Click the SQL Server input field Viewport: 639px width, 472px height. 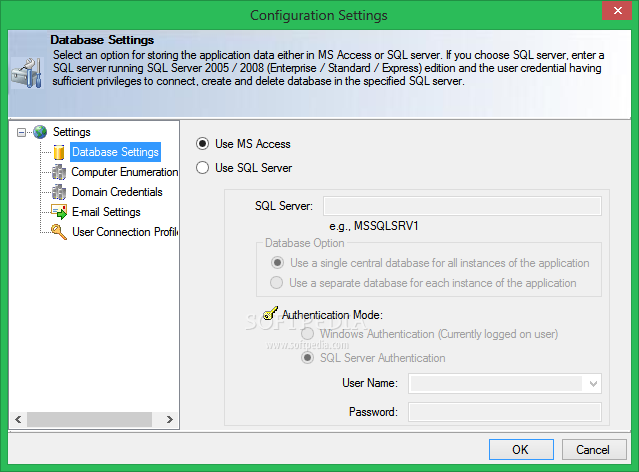tap(462, 206)
